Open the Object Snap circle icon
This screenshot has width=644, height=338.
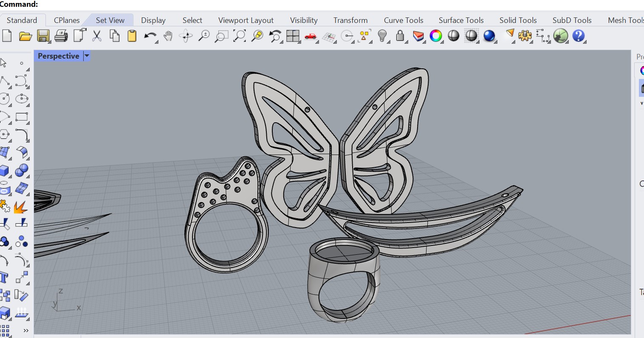coord(347,36)
